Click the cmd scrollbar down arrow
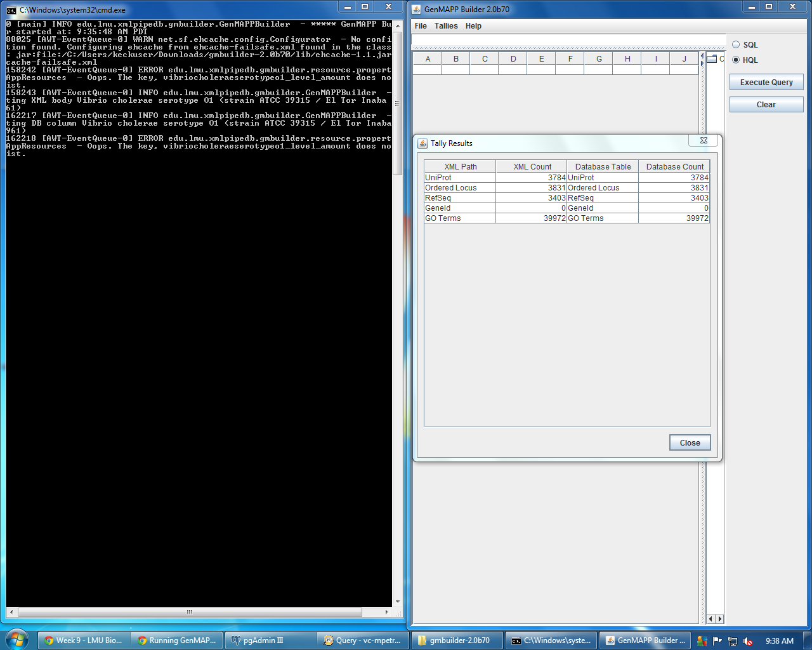Image resolution: width=812 pixels, height=650 pixels. point(398,602)
